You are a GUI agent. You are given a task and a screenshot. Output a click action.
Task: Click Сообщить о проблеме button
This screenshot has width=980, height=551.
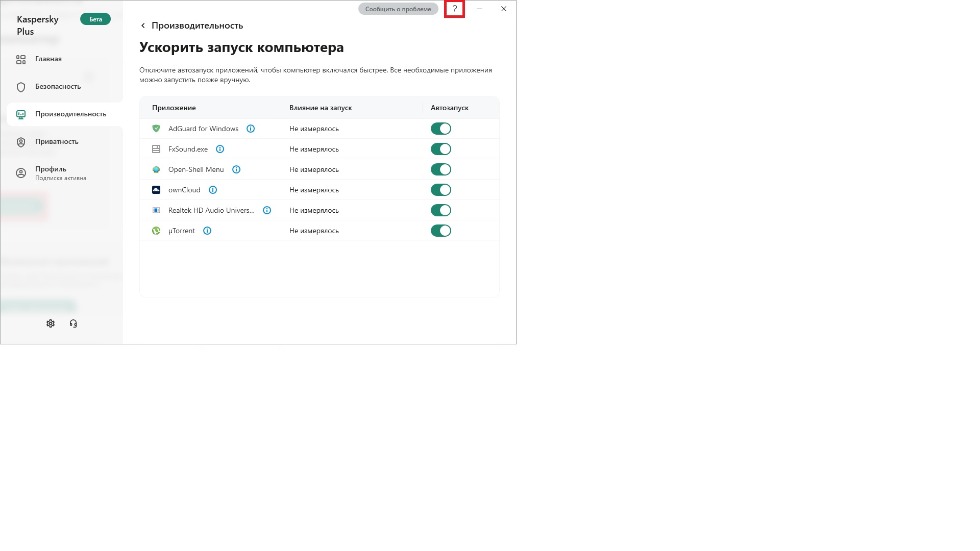(x=398, y=9)
